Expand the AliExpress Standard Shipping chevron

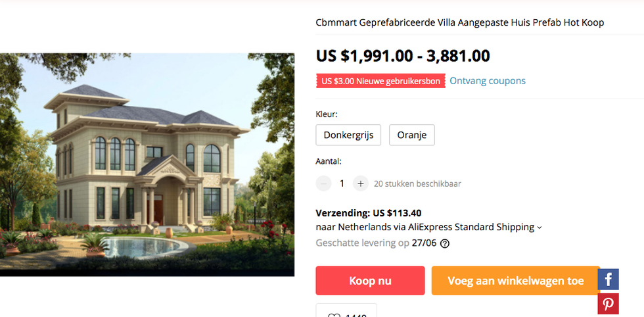tap(540, 228)
